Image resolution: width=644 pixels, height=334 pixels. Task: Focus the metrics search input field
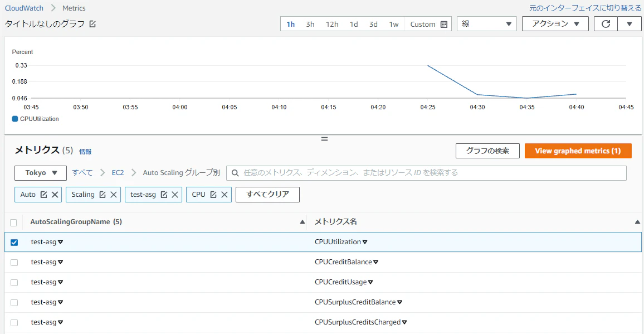pyautogui.click(x=426, y=173)
